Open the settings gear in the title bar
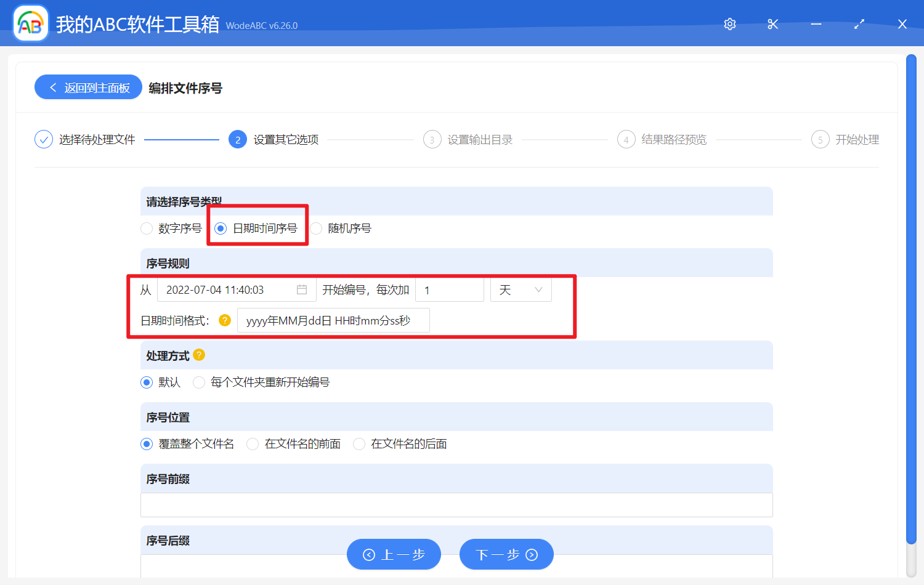 tap(729, 23)
